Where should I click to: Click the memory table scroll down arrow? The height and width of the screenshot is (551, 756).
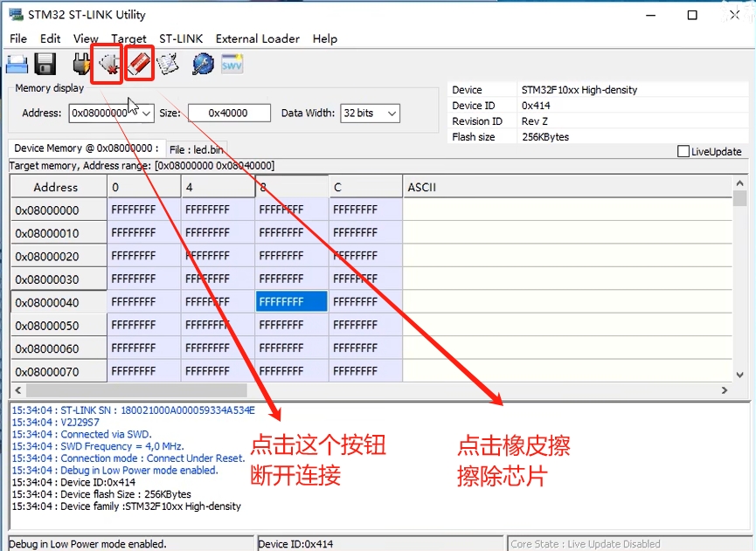point(739,375)
